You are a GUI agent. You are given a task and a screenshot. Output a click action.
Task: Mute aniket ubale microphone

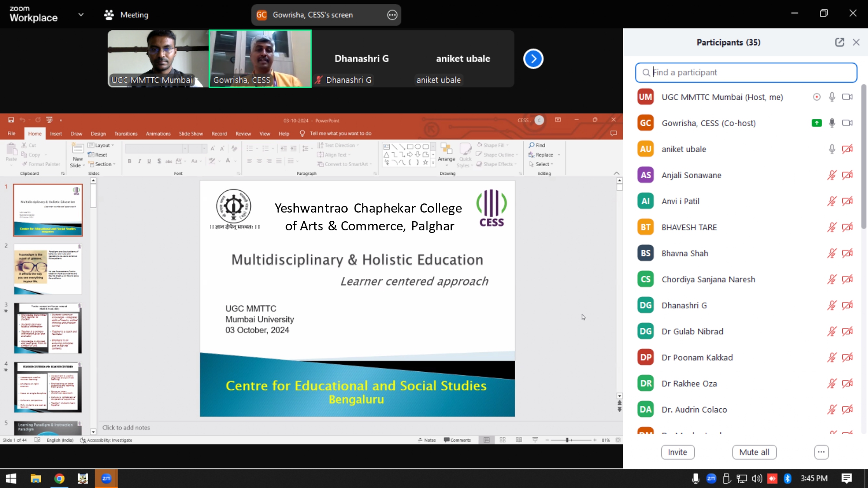click(x=832, y=149)
